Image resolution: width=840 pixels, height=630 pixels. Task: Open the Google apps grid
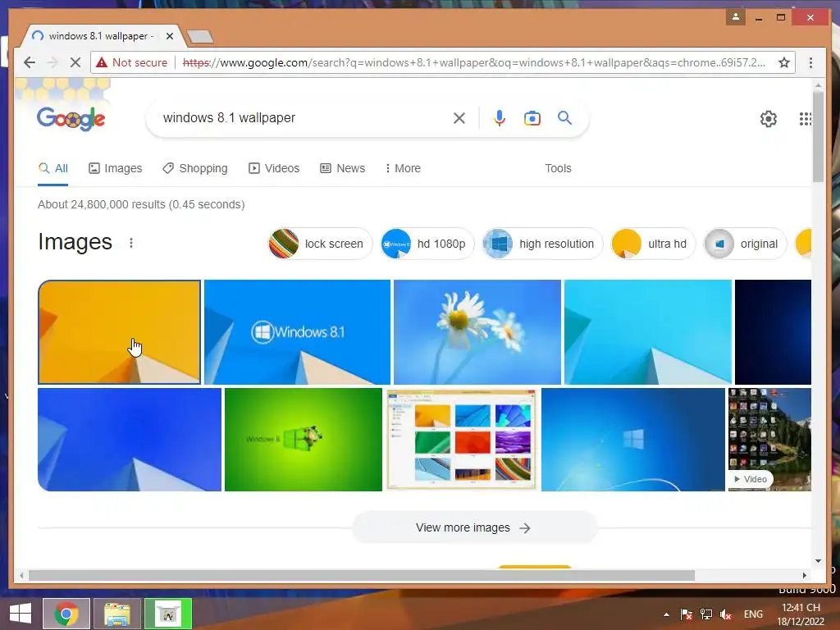pos(806,118)
